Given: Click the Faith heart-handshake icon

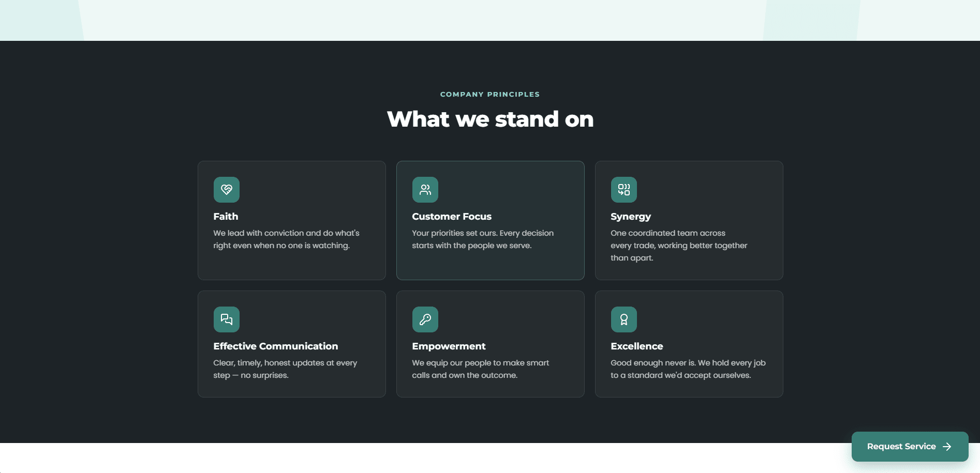Looking at the screenshot, I should [x=227, y=190].
